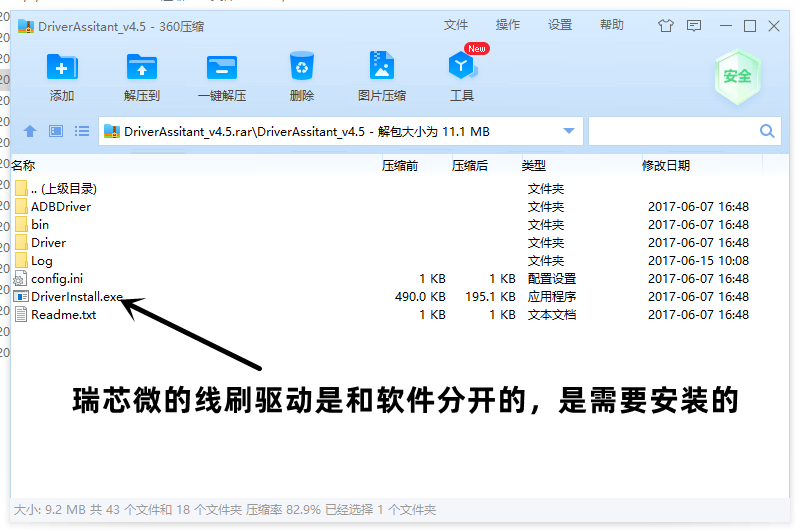Go up one level with the up arrow
The image size is (800, 532).
point(30,131)
